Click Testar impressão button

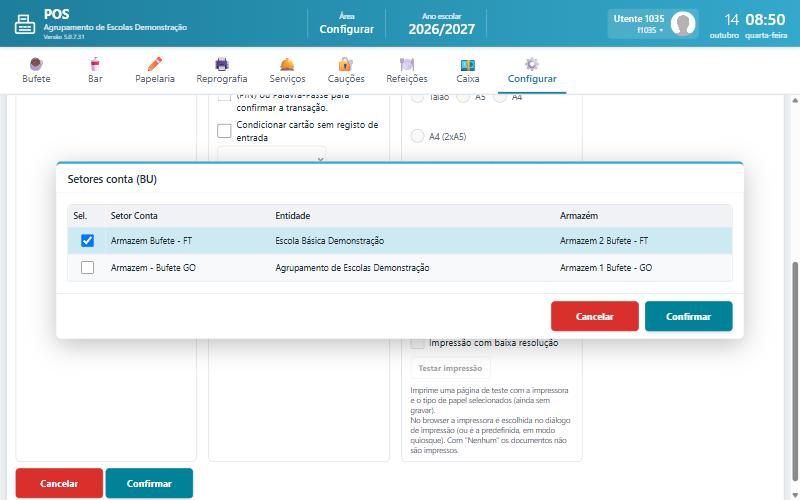[x=450, y=368]
